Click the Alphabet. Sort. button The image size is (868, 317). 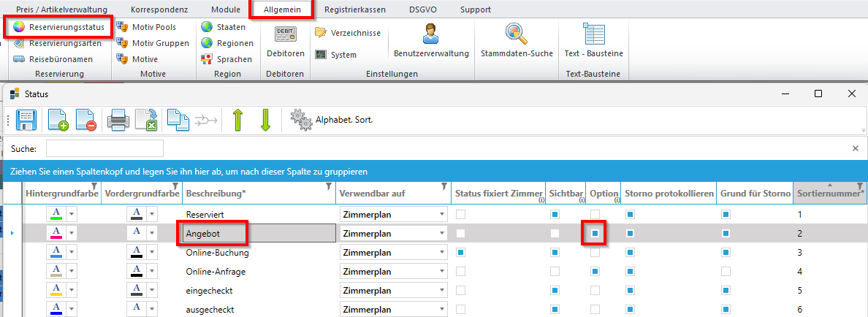(x=332, y=119)
